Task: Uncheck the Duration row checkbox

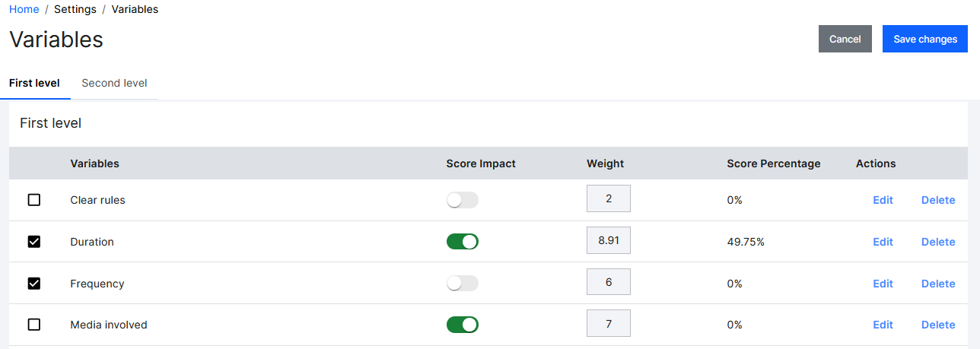Action: pyautogui.click(x=34, y=242)
